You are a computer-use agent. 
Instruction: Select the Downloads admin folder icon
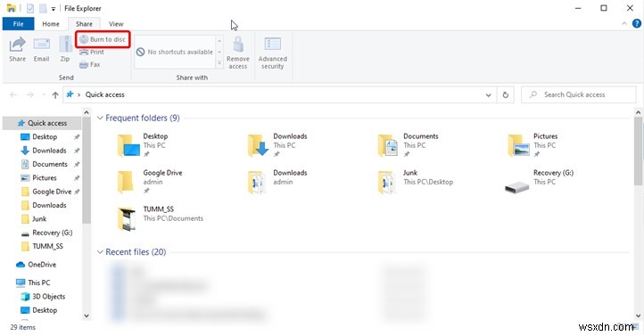tap(256, 182)
